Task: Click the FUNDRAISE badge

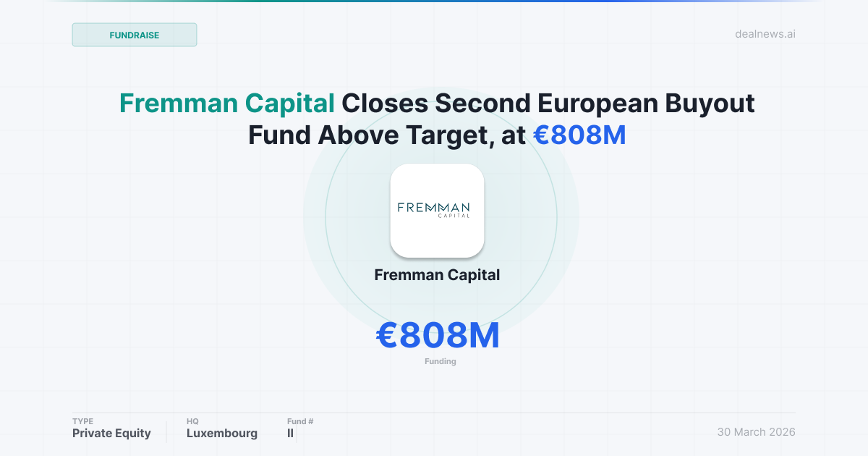Action: [x=135, y=35]
